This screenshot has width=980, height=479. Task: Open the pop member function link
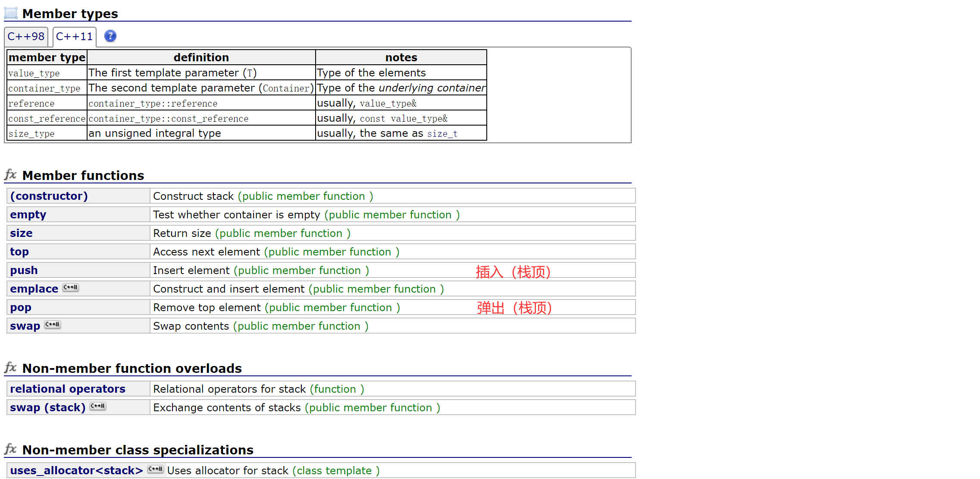21,307
